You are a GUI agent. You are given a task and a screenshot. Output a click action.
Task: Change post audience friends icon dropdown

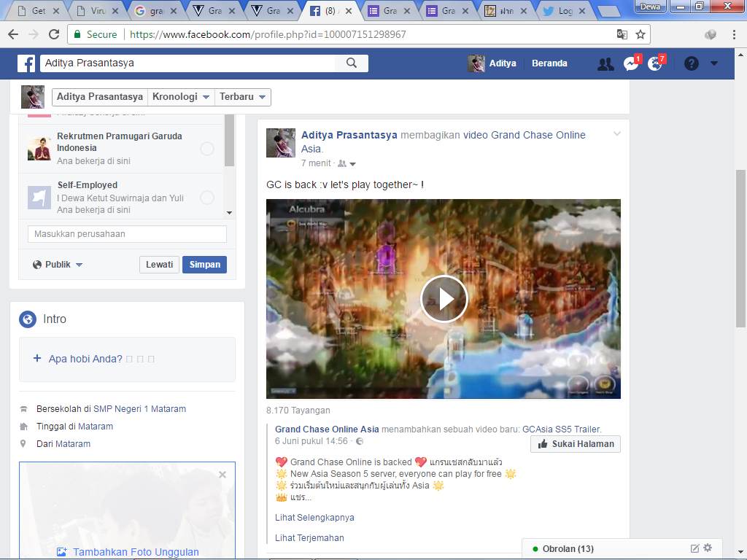(347, 164)
